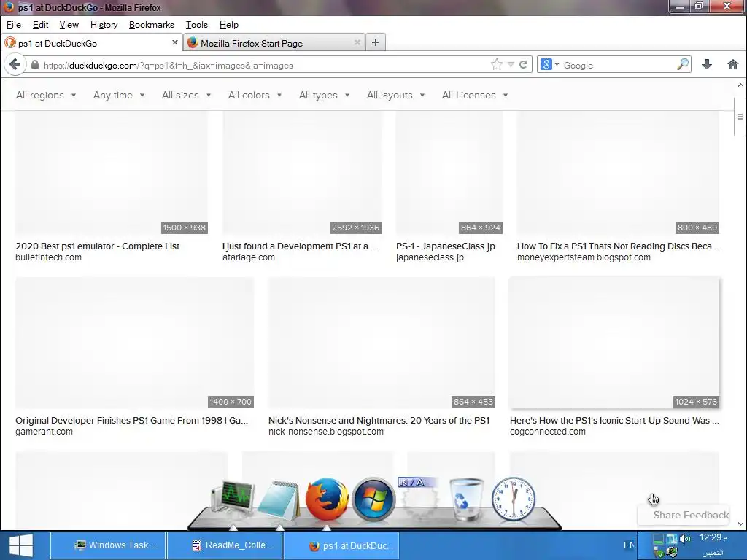Open the All colors filter dropdown

point(255,96)
